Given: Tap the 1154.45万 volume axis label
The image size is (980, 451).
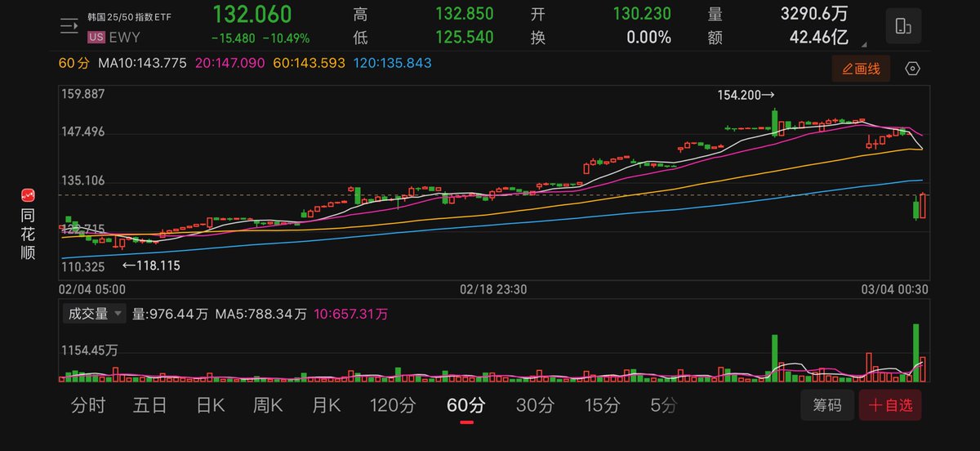Looking at the screenshot, I should [89, 350].
